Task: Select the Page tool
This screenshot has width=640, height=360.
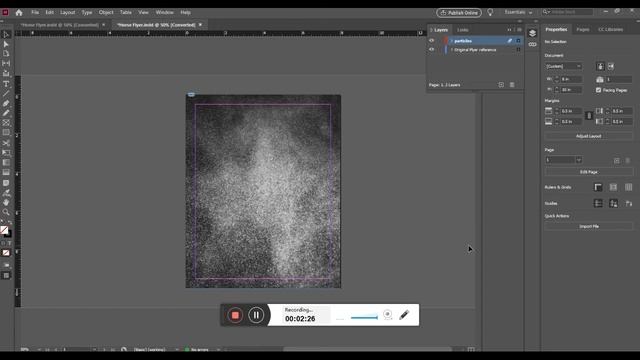Action: tap(6, 54)
